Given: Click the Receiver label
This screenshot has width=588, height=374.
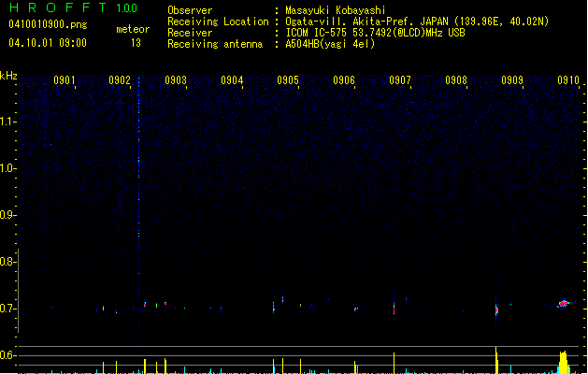Looking at the screenshot, I should point(190,33).
